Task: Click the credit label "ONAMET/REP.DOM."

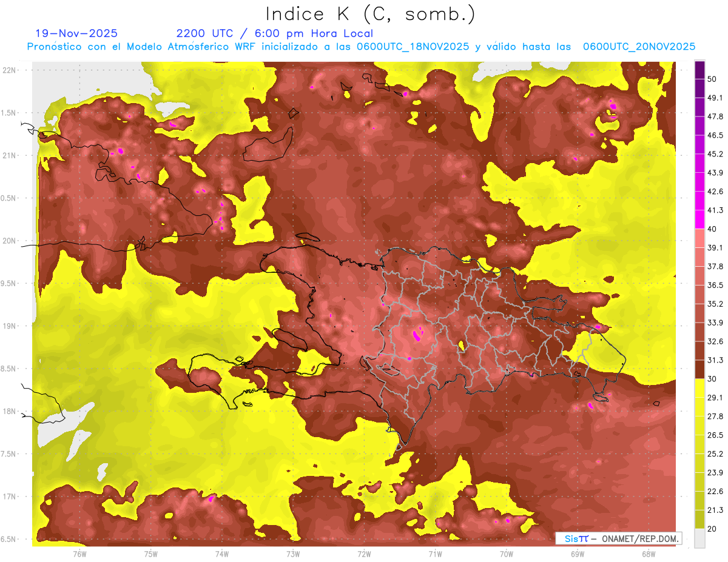Action: [640, 538]
